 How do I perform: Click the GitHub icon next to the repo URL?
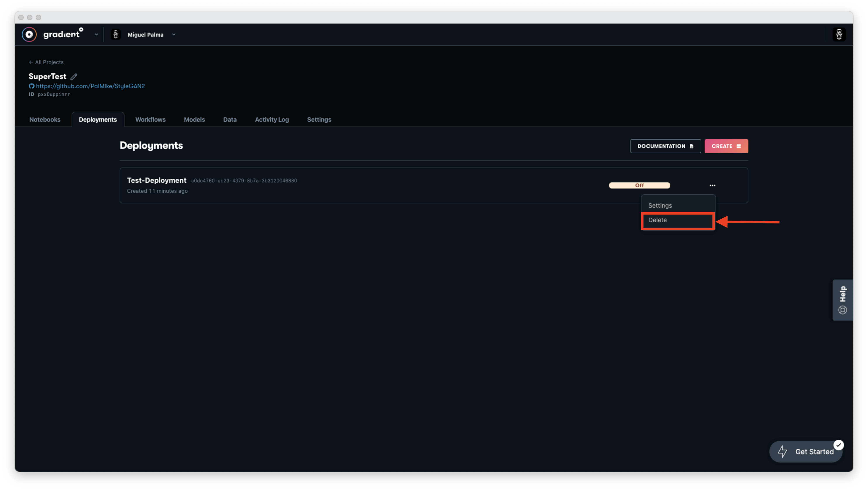click(32, 86)
